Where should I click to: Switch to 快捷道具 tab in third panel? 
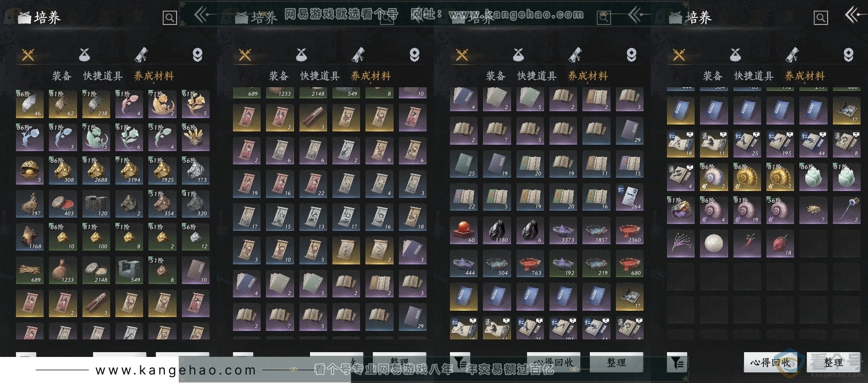point(537,76)
